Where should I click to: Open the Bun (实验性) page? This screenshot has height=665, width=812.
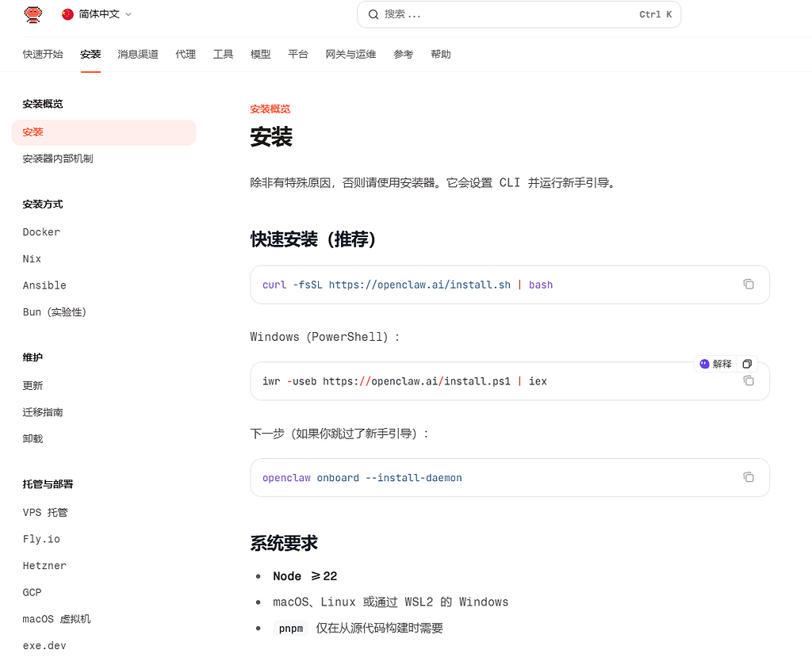point(55,312)
